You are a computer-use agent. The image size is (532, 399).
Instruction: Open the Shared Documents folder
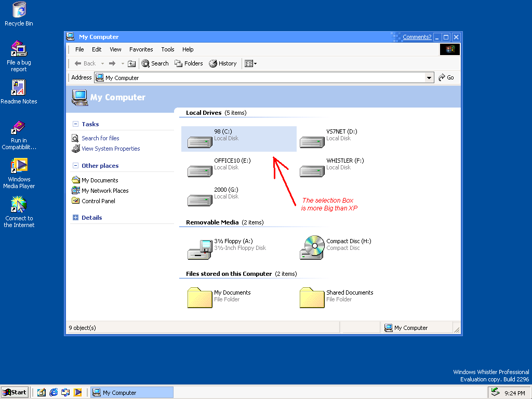[312, 297]
